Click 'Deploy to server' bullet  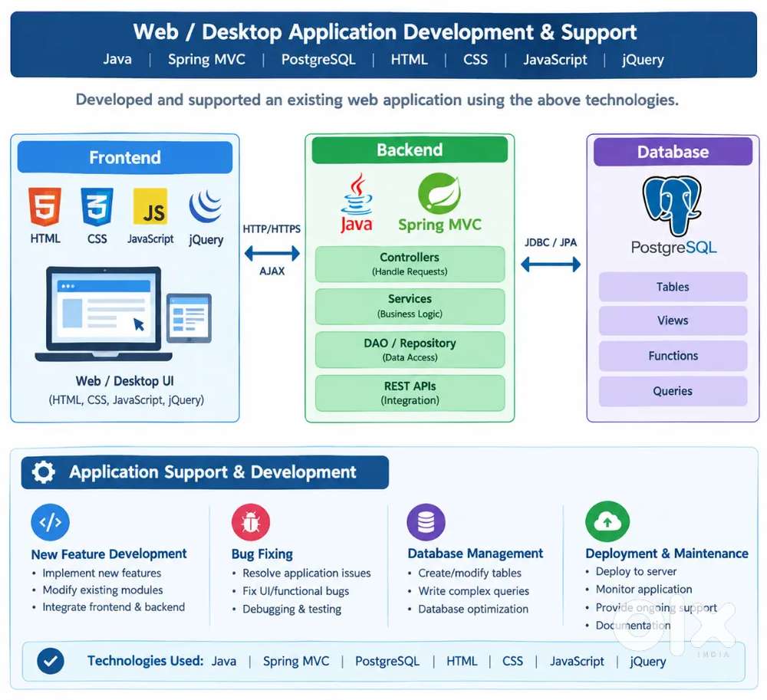636,571
